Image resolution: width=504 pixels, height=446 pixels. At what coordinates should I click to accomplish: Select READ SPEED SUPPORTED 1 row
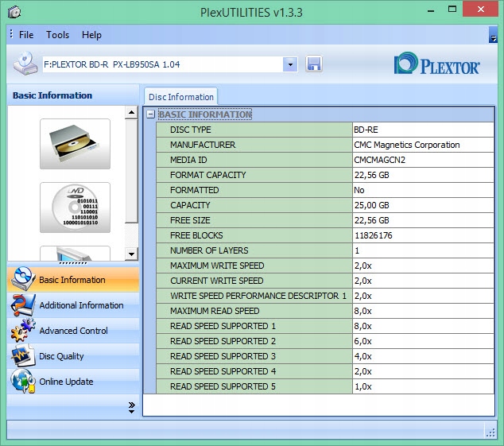(x=254, y=326)
